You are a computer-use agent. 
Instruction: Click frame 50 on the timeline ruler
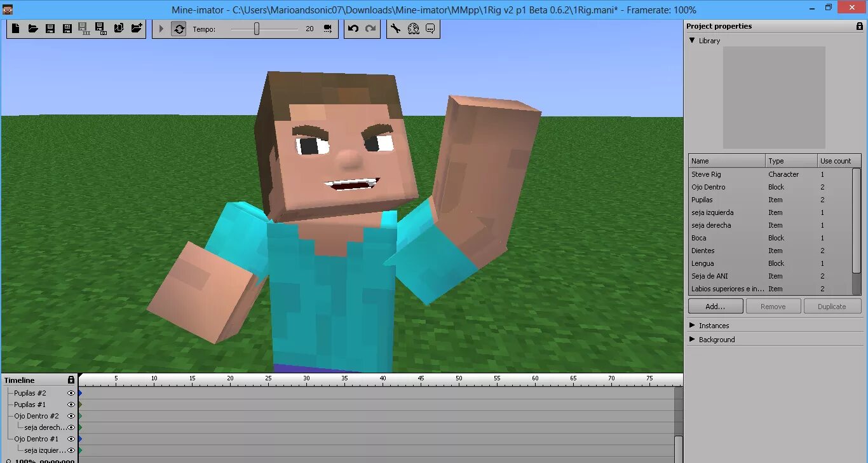coord(459,380)
